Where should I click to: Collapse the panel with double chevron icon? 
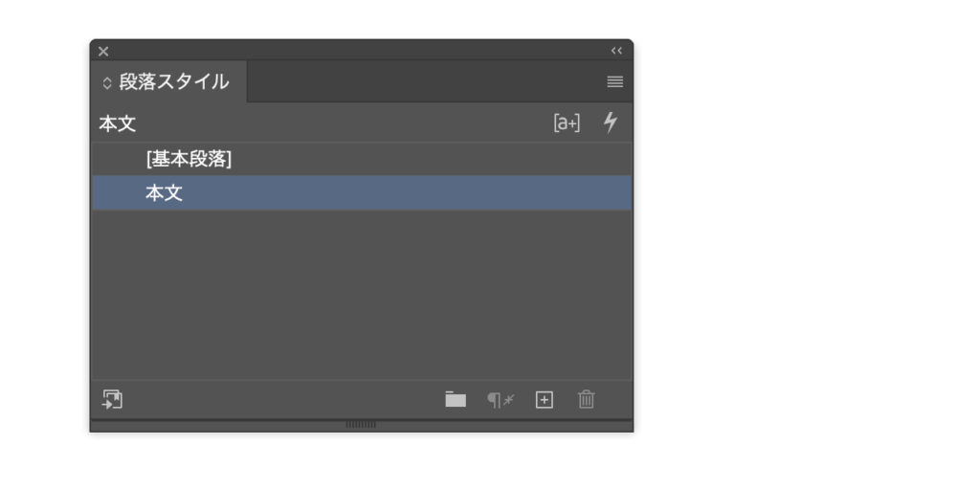[617, 51]
